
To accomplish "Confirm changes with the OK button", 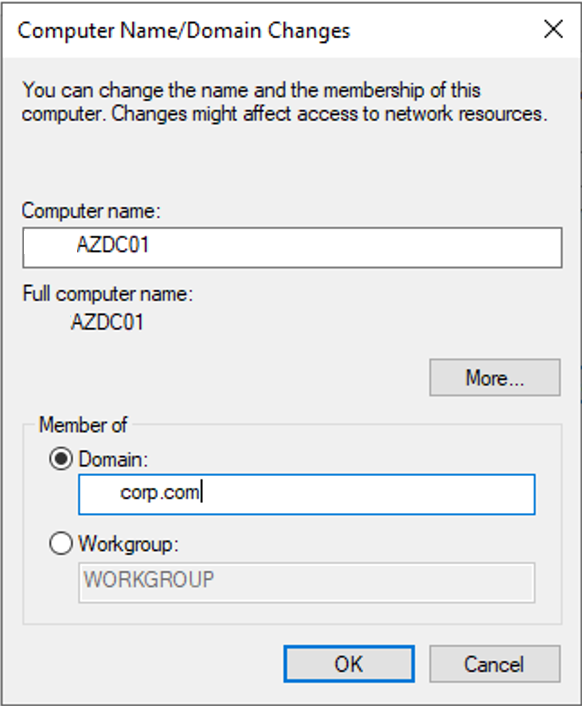I will (x=349, y=664).
